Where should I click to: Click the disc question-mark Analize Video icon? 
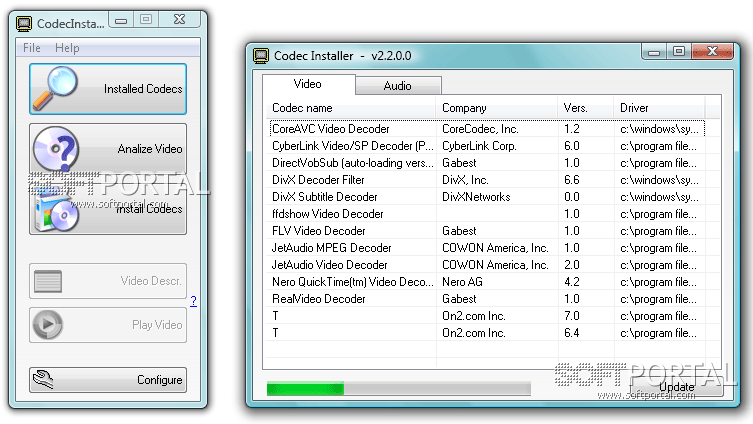[x=56, y=149]
